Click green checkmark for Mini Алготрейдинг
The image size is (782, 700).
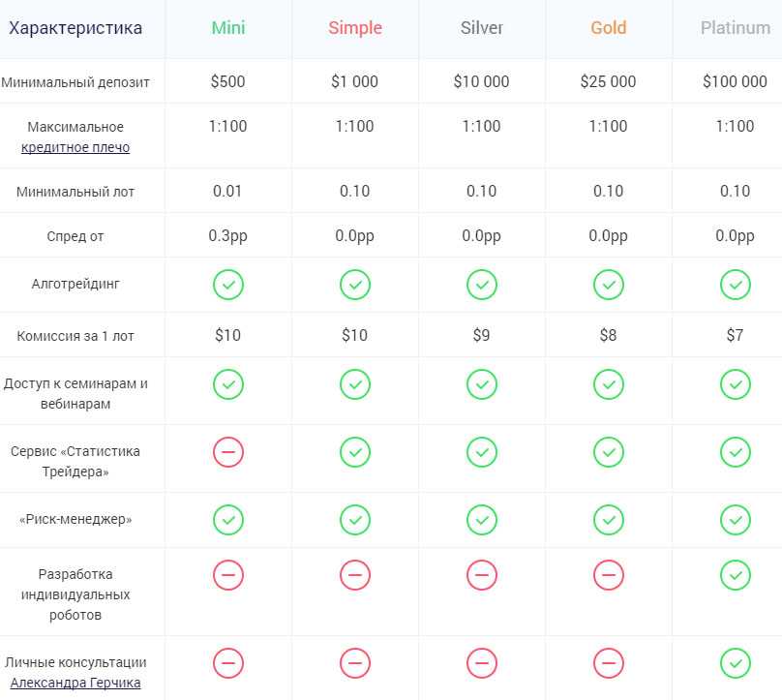pos(228,285)
